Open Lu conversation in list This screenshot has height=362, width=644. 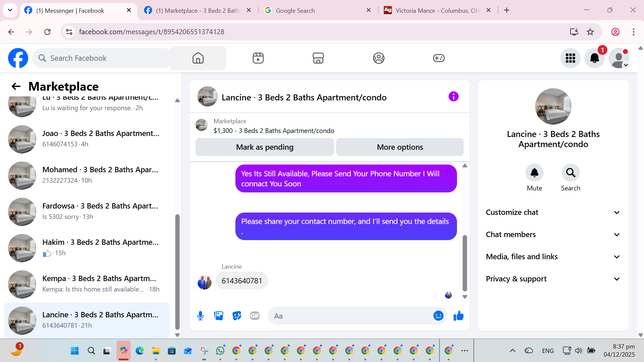[87, 107]
